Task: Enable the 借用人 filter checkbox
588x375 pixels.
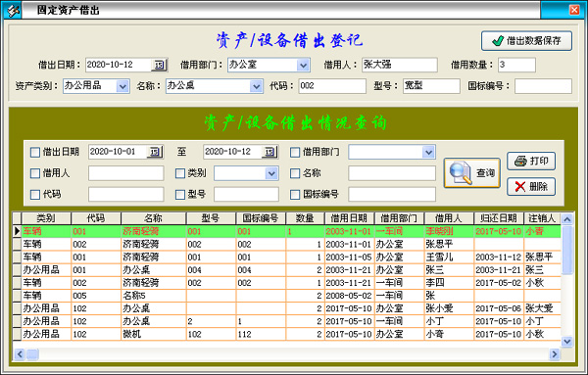Action: click(x=35, y=173)
